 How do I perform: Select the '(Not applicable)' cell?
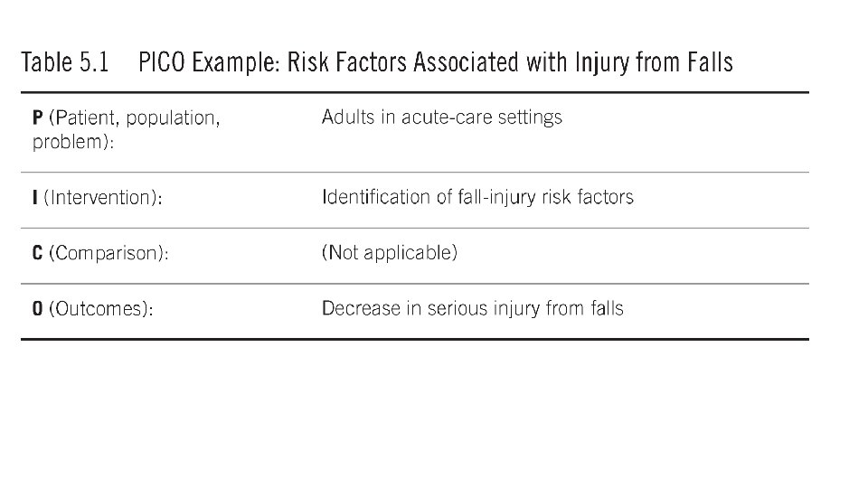point(390,253)
